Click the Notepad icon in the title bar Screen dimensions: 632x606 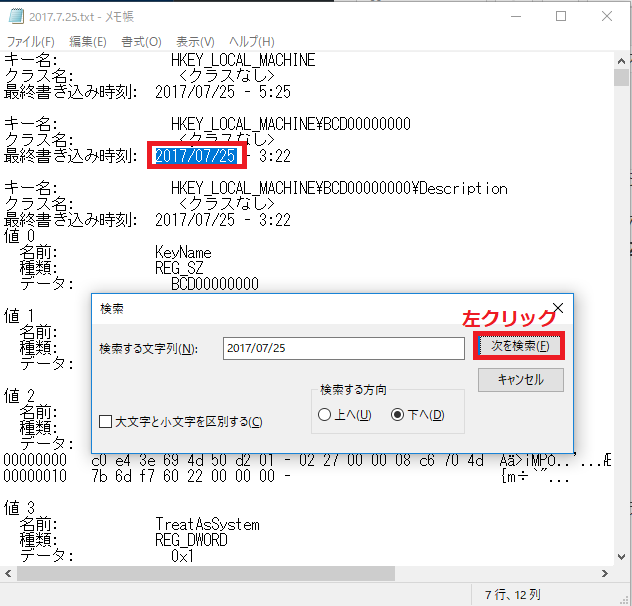coord(17,16)
